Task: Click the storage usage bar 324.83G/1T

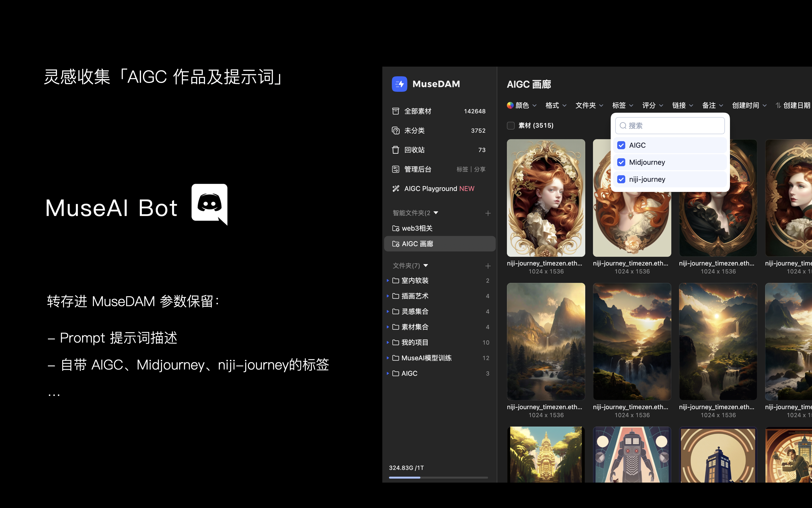Action: tap(438, 477)
